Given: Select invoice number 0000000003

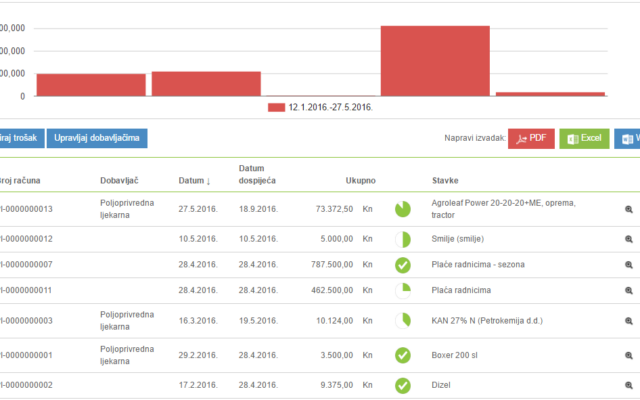Looking at the screenshot, I should [x=26, y=321].
